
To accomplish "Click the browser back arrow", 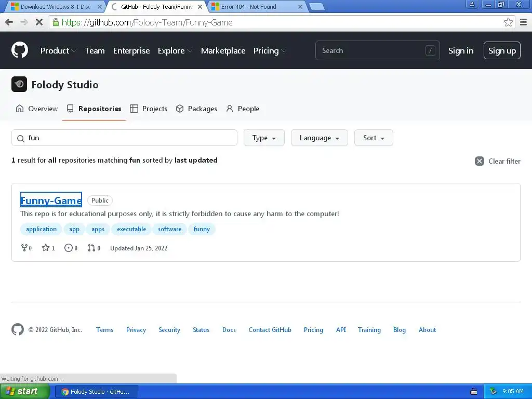I will (9, 22).
